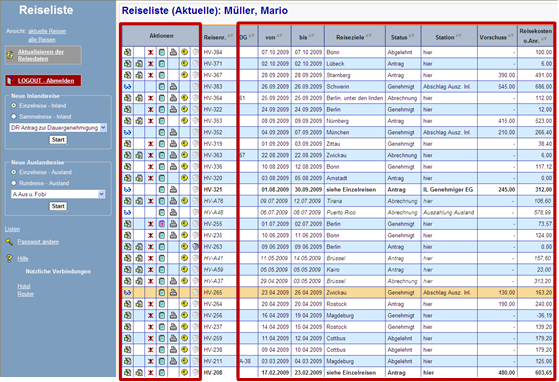Viewport: 559px width, 382px height.
Task: Delete trip HV-384 with red X icon
Action: click(x=150, y=52)
